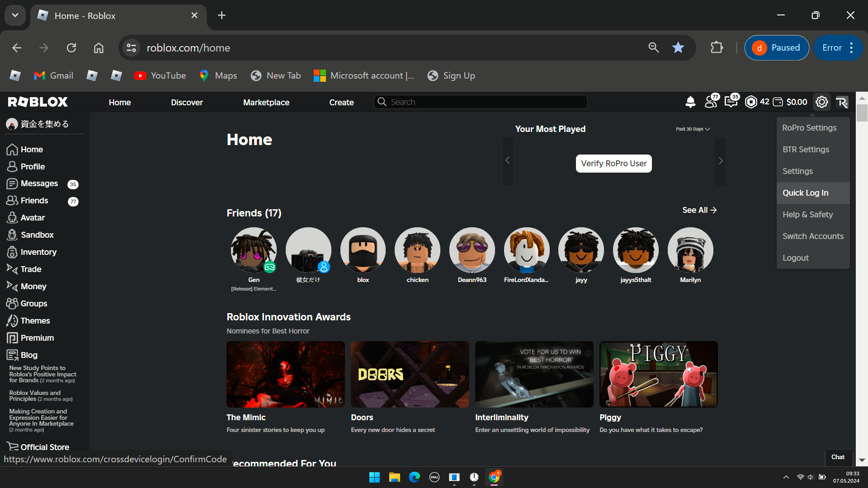Open Microsoft Edge from taskbar
Viewport: 868px width, 488px height.
[x=414, y=477]
